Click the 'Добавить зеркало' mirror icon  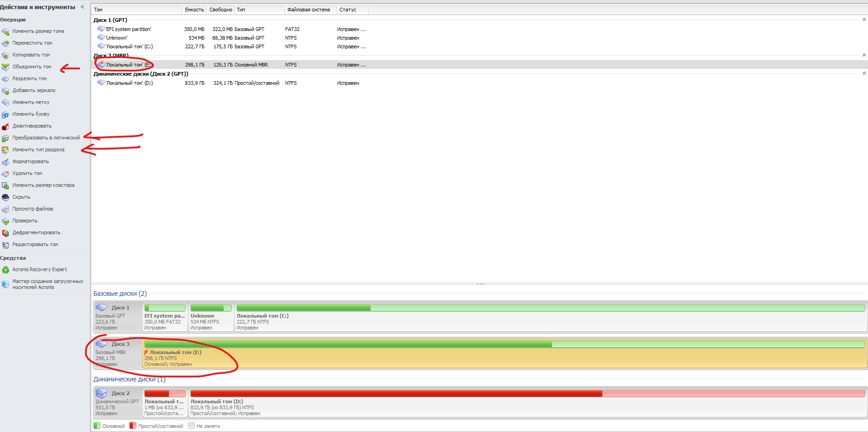coord(5,91)
